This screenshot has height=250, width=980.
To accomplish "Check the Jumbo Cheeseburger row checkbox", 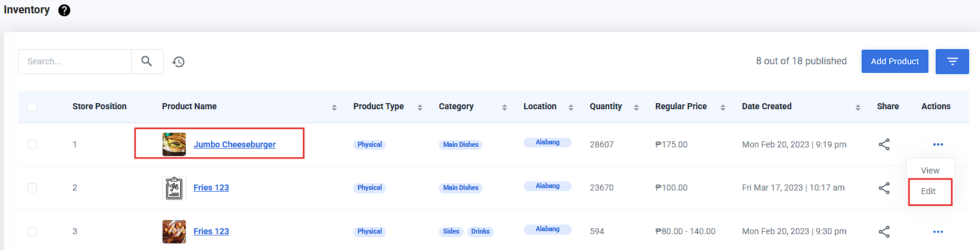I will (32, 144).
